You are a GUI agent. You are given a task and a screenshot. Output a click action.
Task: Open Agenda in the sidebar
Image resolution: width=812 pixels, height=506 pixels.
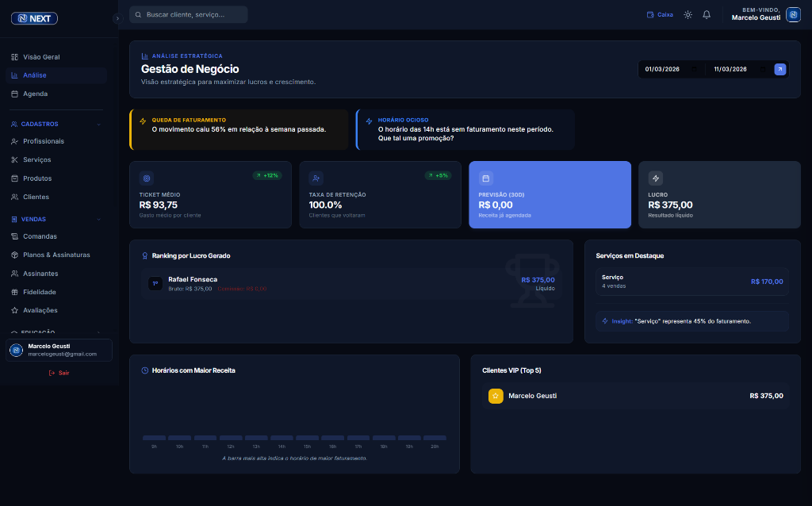click(56, 94)
